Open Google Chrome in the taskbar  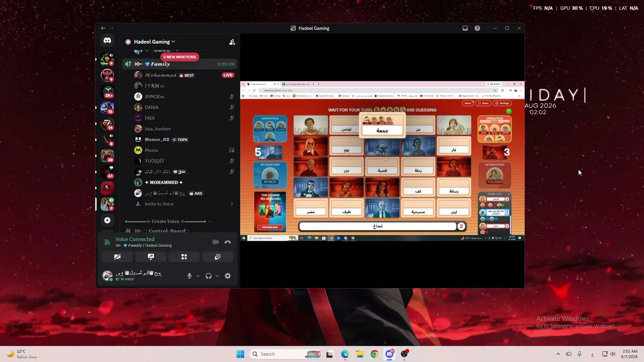point(374,354)
